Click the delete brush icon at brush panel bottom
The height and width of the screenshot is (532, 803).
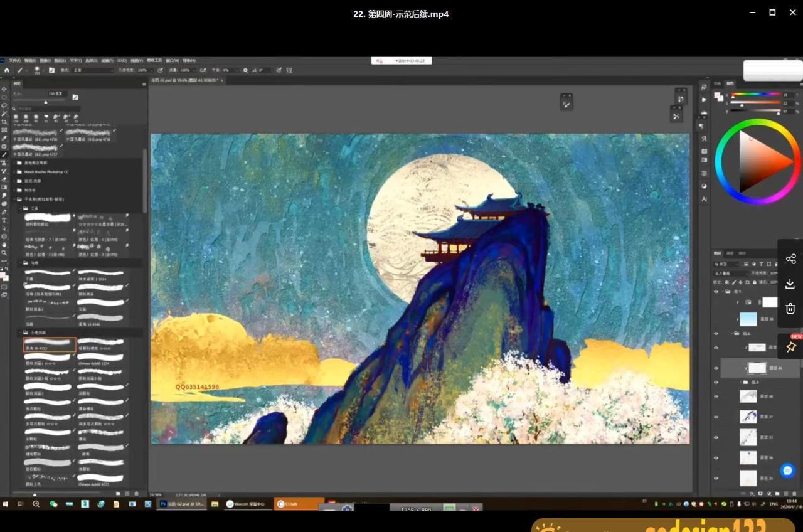[x=136, y=493]
